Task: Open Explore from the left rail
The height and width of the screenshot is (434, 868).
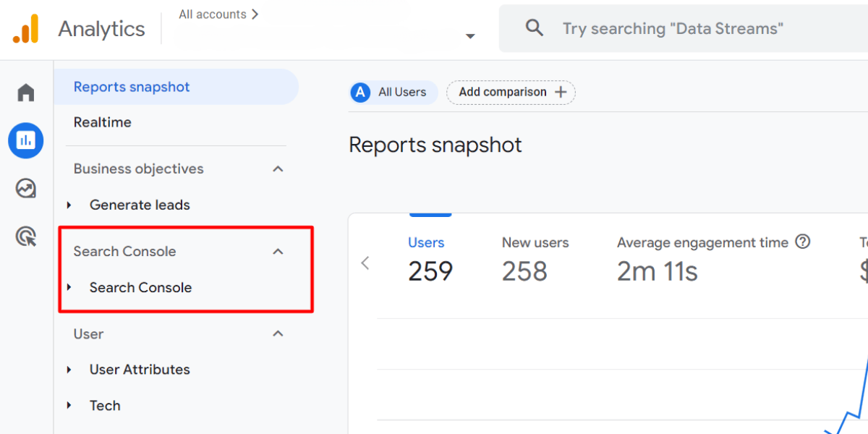Action: click(x=25, y=188)
